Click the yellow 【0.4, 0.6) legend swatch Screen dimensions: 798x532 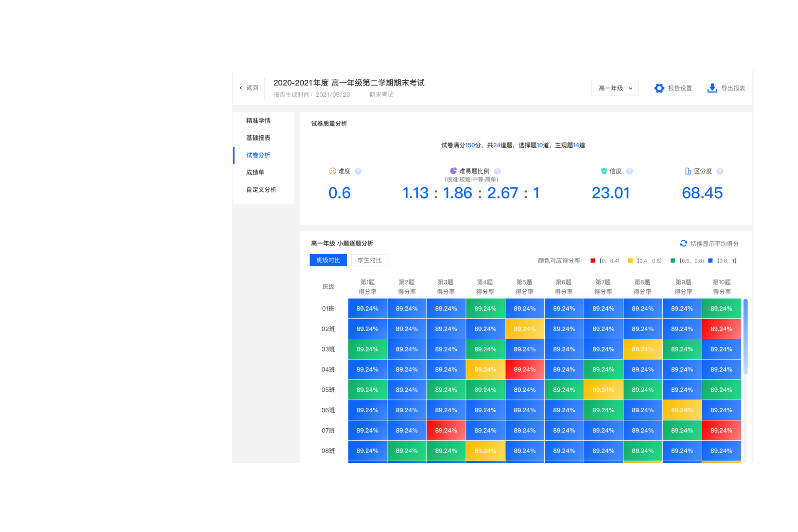(630, 261)
